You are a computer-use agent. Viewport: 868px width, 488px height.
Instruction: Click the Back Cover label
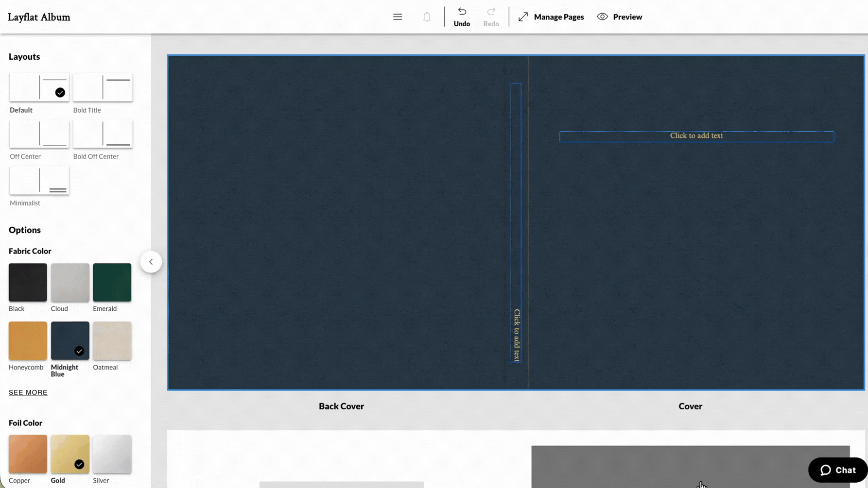coord(341,406)
